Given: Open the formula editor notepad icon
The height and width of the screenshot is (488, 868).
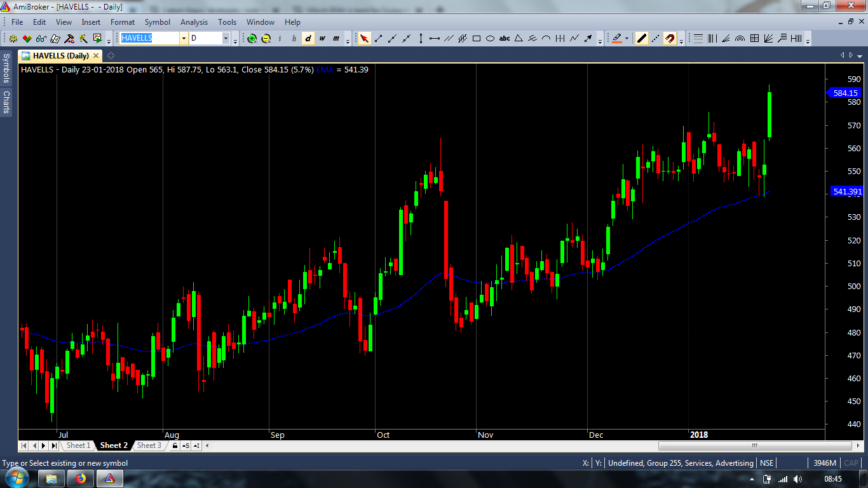Looking at the screenshot, I should pyautogui.click(x=55, y=38).
